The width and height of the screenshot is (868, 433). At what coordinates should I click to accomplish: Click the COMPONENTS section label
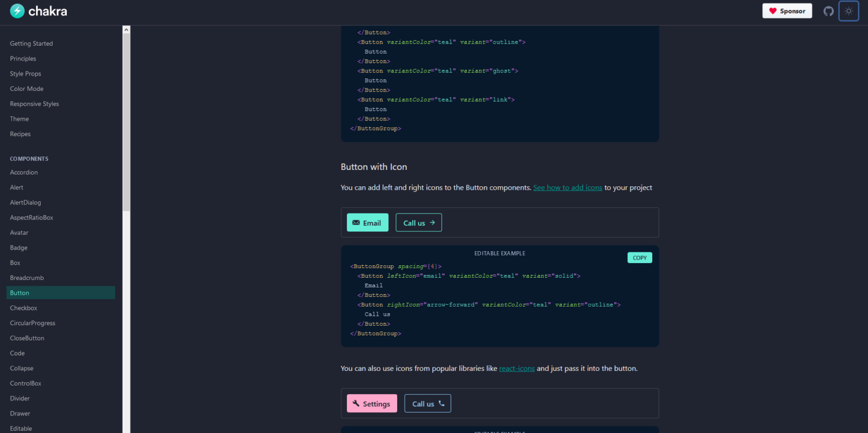[29, 159]
